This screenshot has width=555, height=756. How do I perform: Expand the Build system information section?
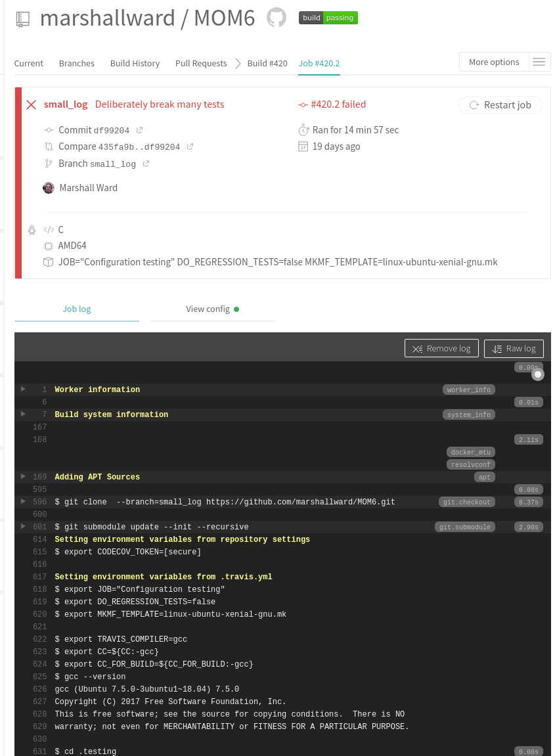24,414
